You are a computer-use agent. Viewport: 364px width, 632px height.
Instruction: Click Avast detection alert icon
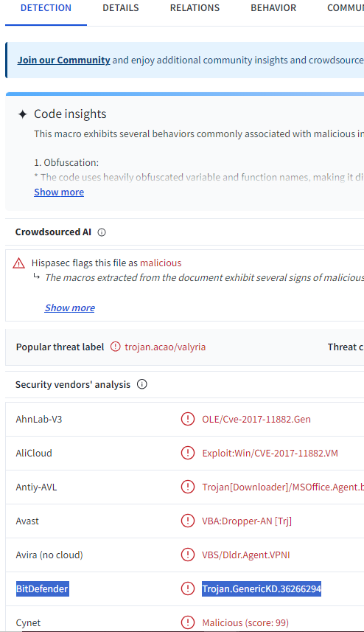188,521
